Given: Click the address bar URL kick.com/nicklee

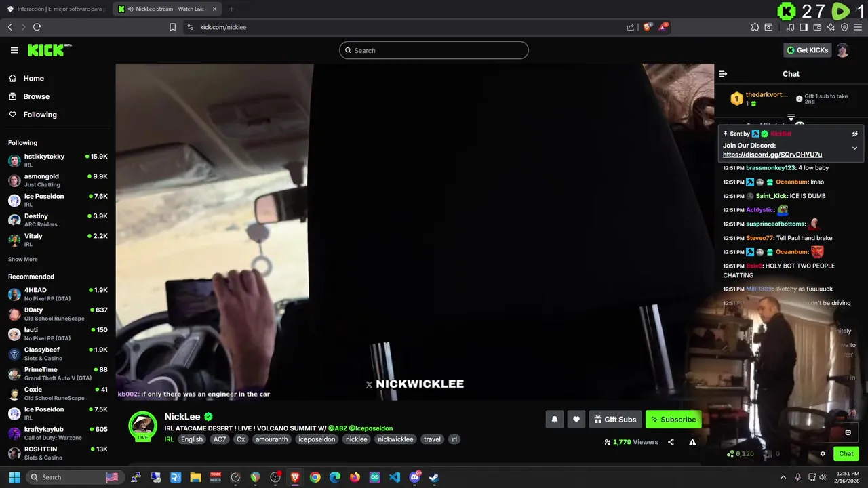Looking at the screenshot, I should (x=223, y=27).
